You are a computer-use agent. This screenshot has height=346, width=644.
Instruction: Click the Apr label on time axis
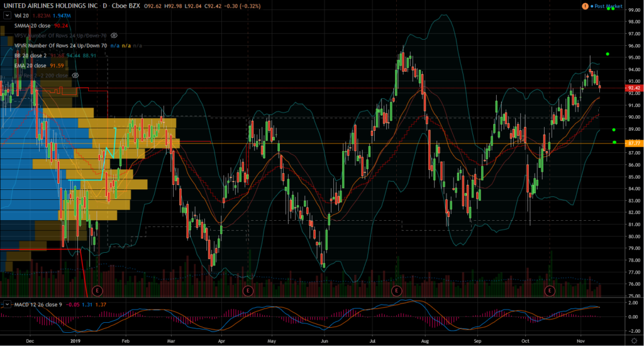tap(221, 341)
